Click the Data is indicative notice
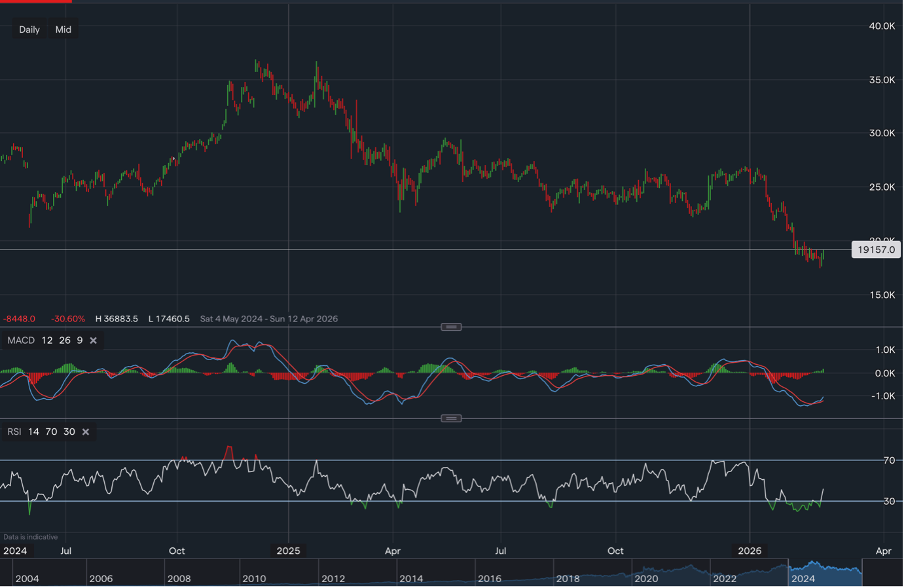 (x=31, y=536)
